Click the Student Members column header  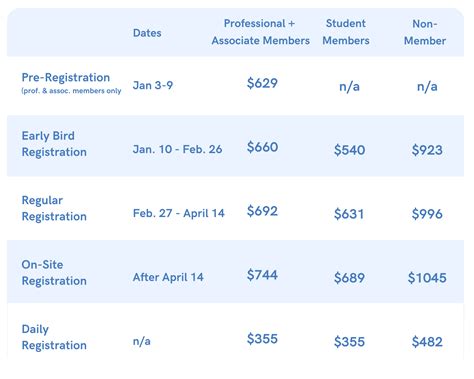346,32
